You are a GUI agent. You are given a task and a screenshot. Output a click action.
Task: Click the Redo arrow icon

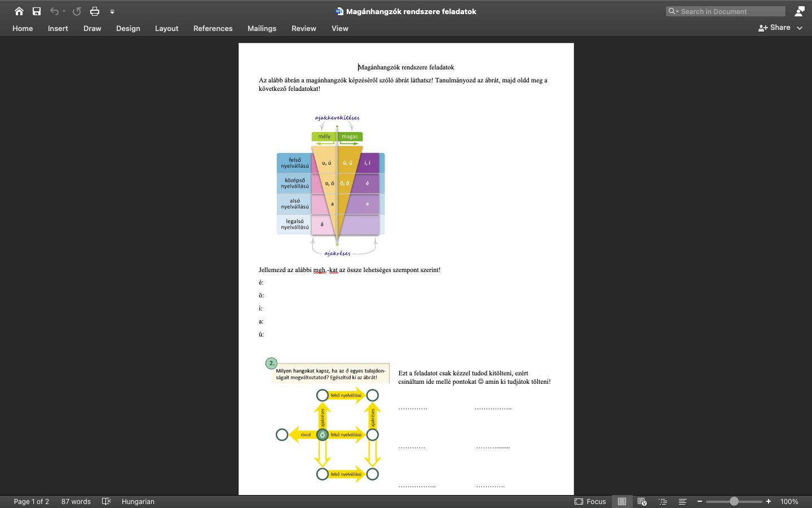click(77, 11)
